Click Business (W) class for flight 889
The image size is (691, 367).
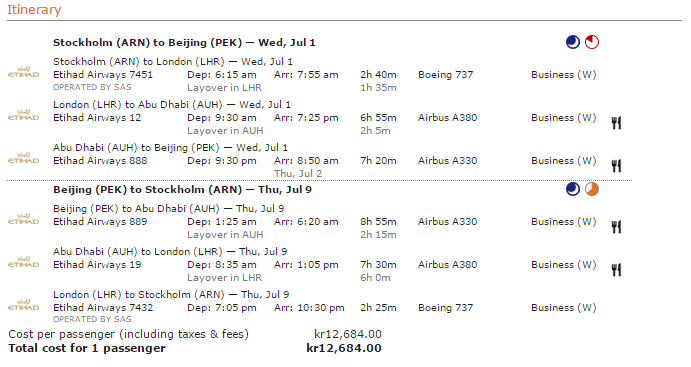(x=564, y=222)
